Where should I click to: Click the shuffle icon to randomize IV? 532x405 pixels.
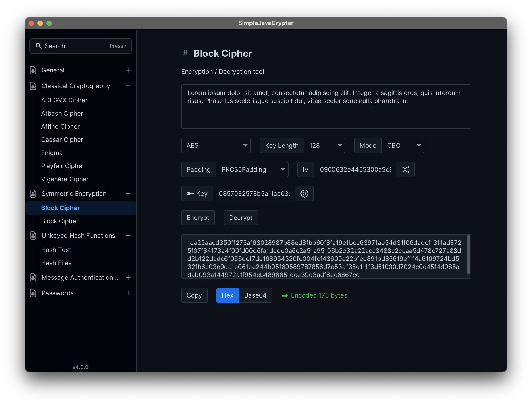tap(405, 169)
